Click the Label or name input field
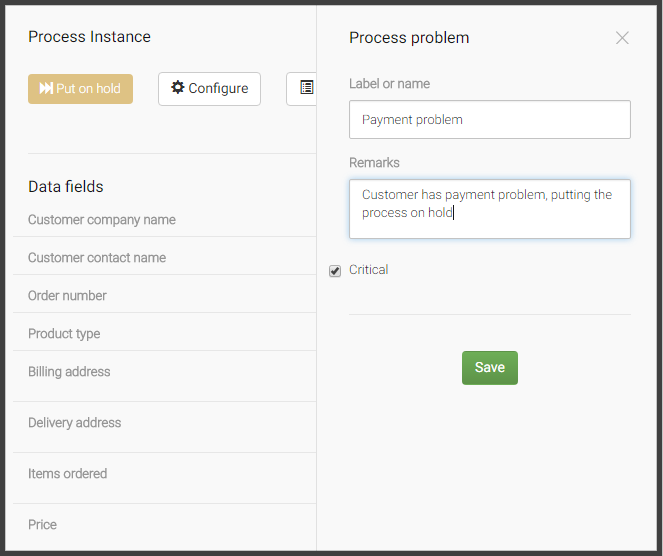The image size is (663, 556). 489,119
